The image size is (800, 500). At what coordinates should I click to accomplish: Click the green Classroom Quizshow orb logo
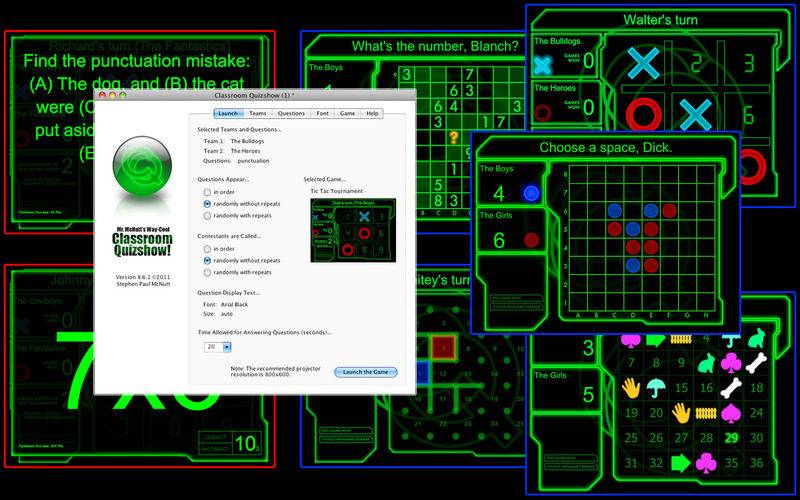coord(142,166)
